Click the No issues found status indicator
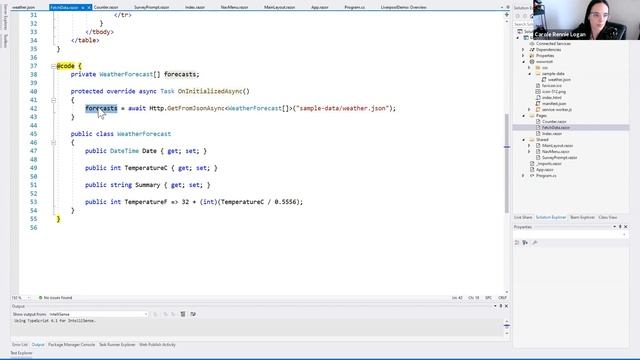The image size is (640, 360). (x=55, y=298)
